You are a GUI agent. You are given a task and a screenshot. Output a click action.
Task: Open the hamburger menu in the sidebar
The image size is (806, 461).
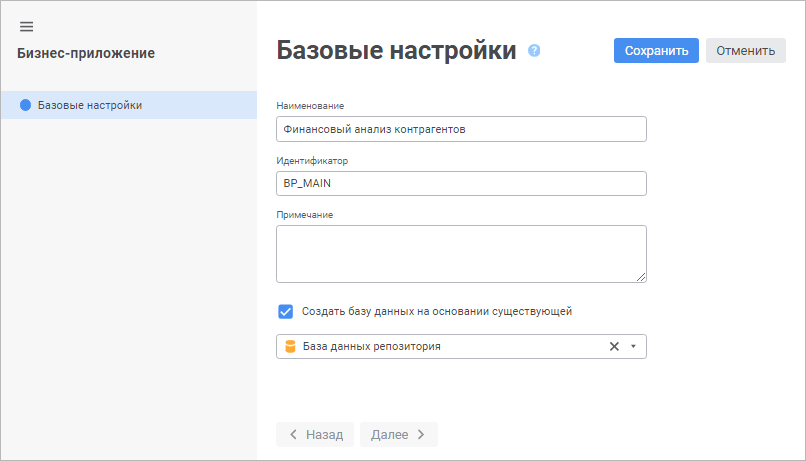point(27,26)
